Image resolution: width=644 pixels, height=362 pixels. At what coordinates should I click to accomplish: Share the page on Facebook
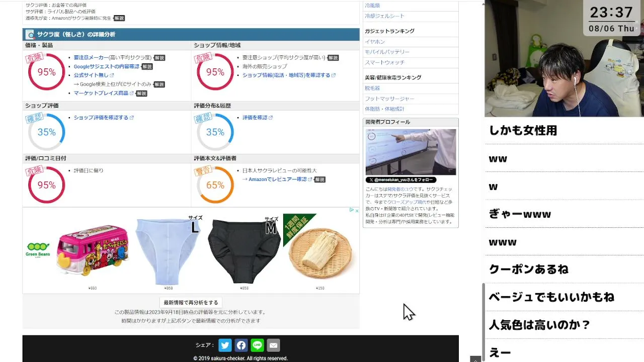(241, 345)
